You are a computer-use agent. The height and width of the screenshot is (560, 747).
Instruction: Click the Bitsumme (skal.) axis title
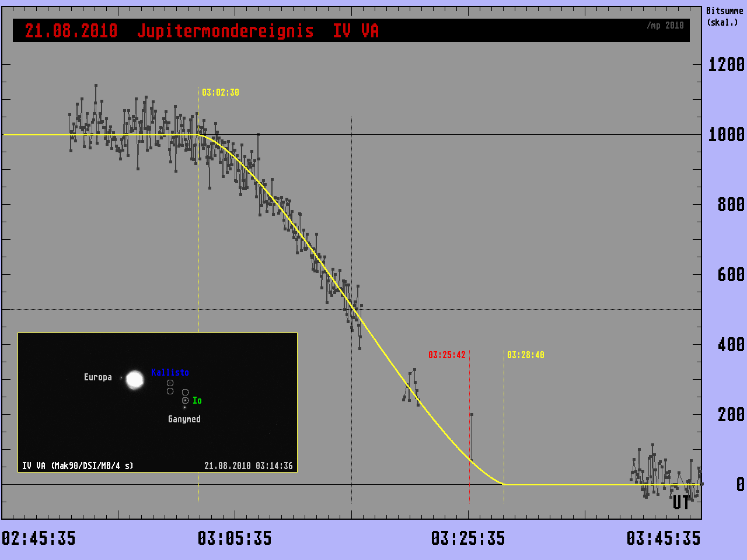tap(724, 17)
